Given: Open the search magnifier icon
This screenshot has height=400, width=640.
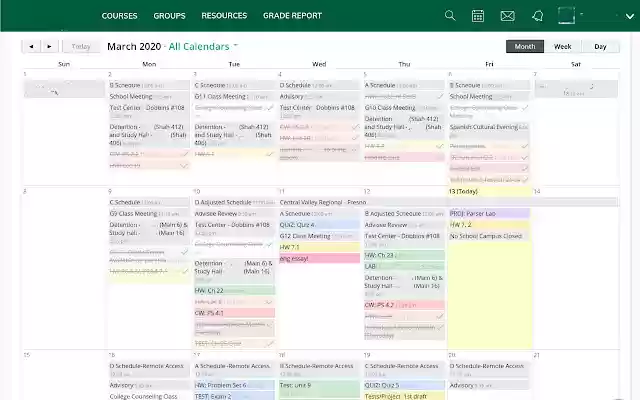Looking at the screenshot, I should click(450, 16).
